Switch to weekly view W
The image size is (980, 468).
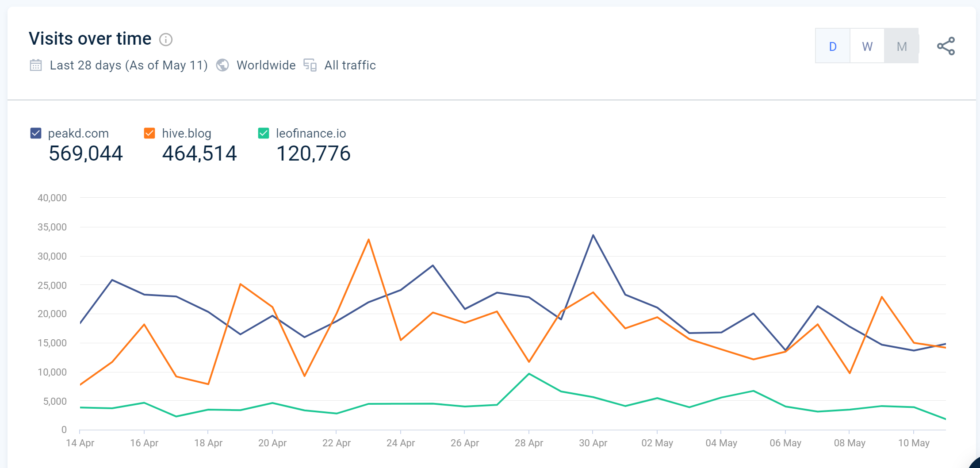[867, 46]
